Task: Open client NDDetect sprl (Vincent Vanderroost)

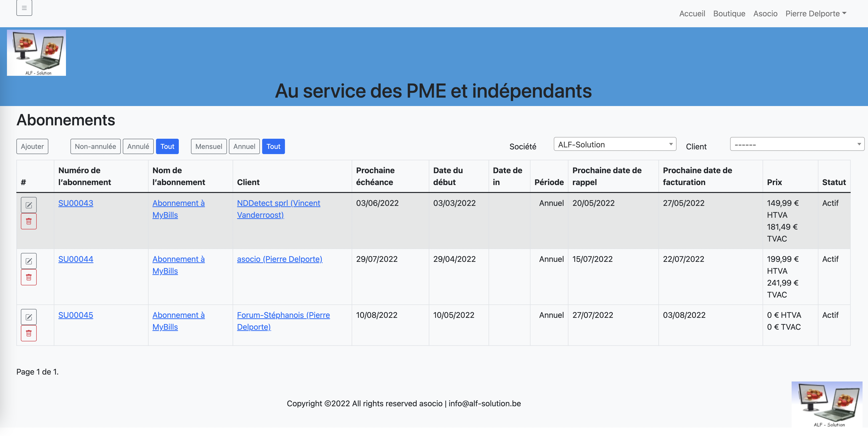Action: click(279, 209)
